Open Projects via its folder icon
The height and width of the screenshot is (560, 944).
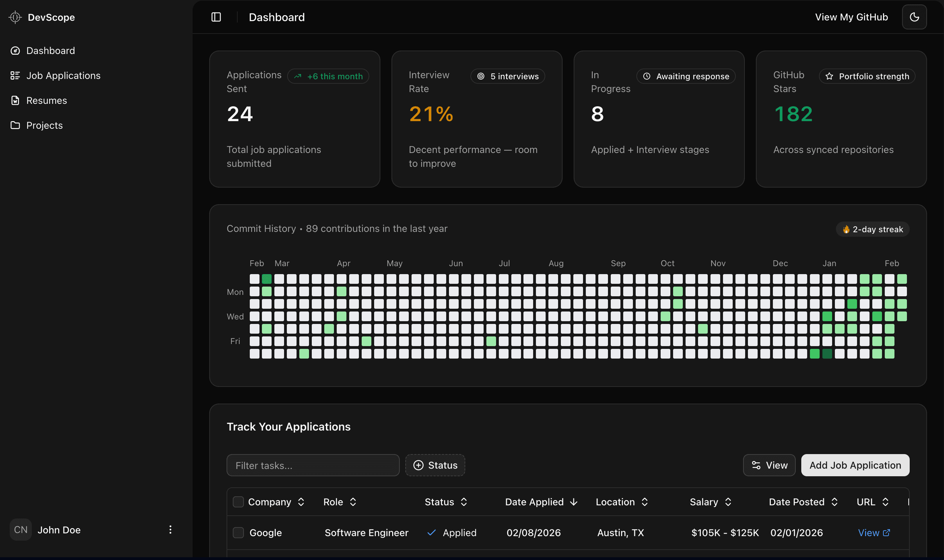point(16,125)
